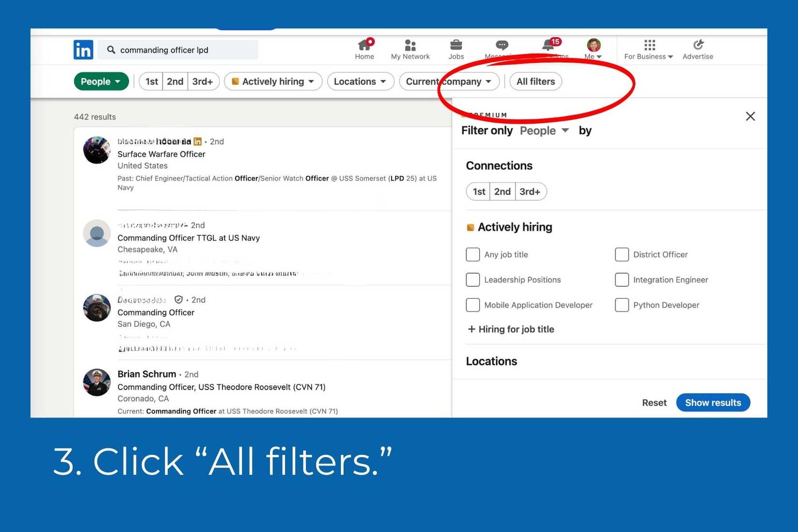Open Filter only People dropdown in panel
The height and width of the screenshot is (532, 798).
[x=544, y=131]
